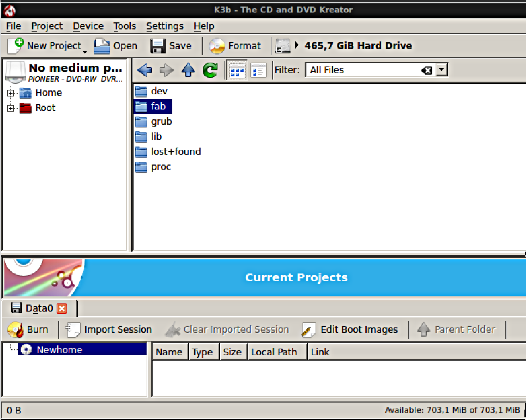Sort by the Local Path column header
Viewport: 526px width, 420px height.
point(277,352)
